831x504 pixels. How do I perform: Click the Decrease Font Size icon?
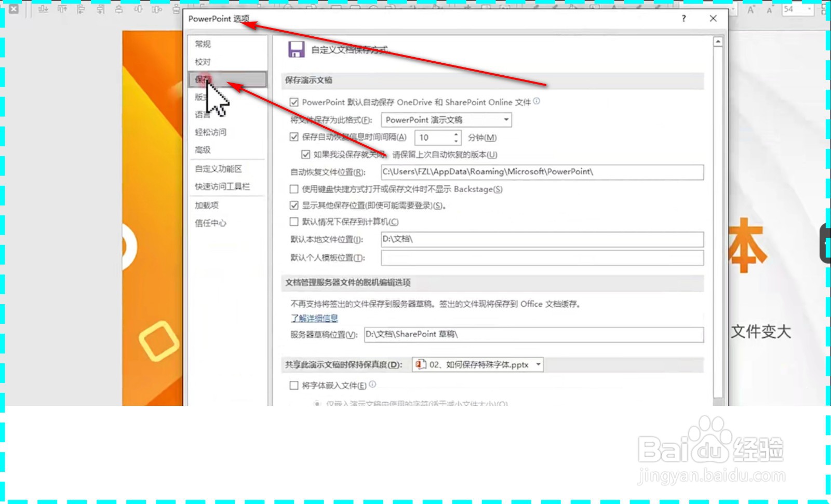769,9
